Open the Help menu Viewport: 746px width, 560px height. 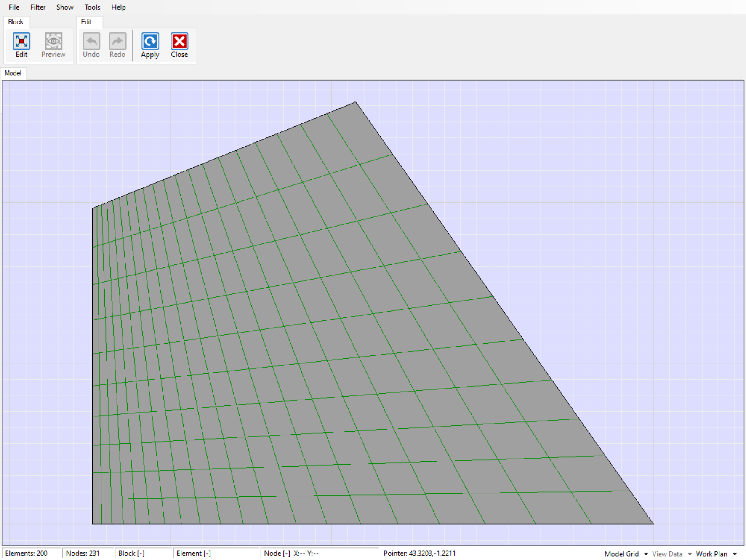tap(118, 7)
